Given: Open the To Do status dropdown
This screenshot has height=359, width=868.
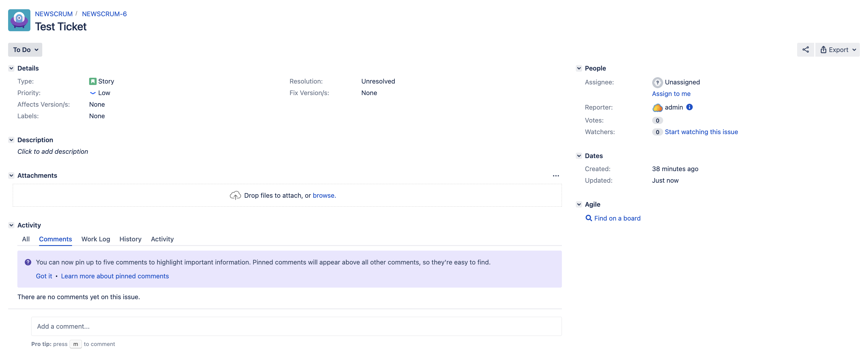Looking at the screenshot, I should tap(25, 49).
